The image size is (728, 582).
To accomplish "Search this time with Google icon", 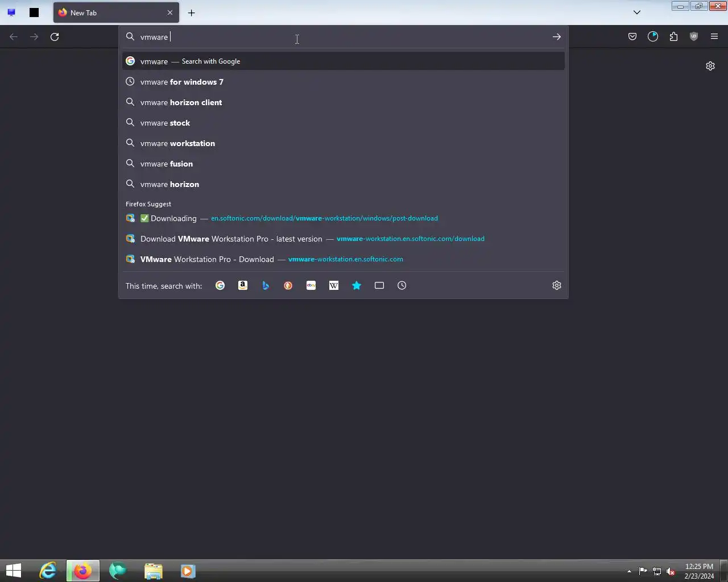I will [220, 286].
